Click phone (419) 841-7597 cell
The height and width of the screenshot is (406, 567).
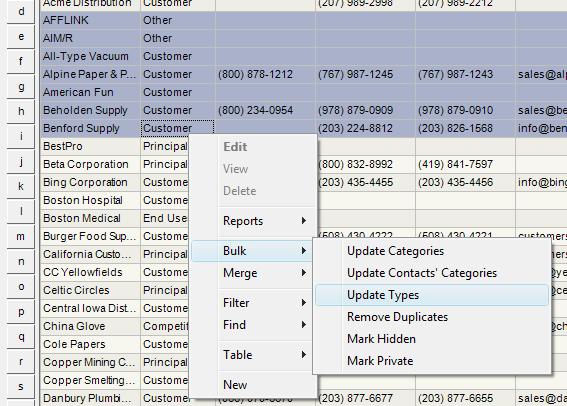click(465, 164)
